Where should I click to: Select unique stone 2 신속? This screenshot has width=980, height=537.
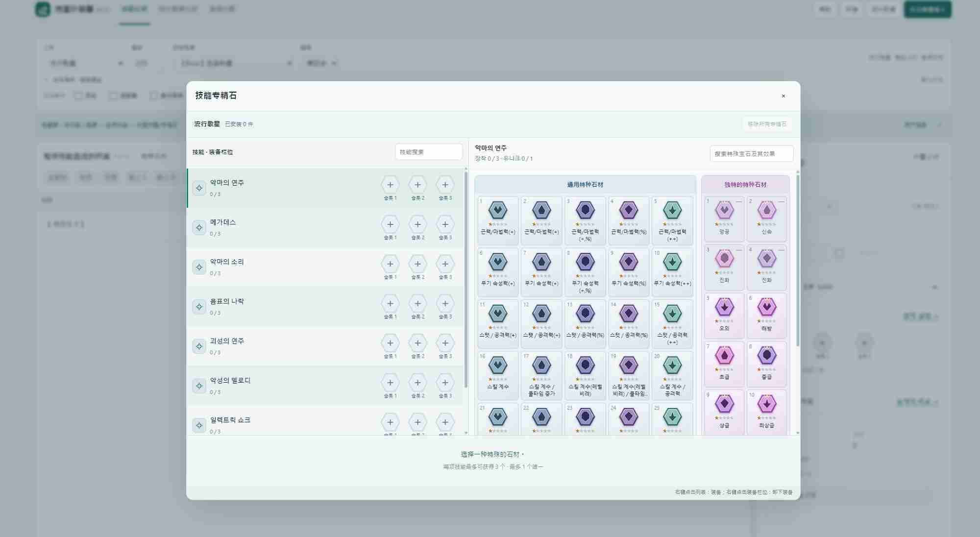[x=767, y=219]
